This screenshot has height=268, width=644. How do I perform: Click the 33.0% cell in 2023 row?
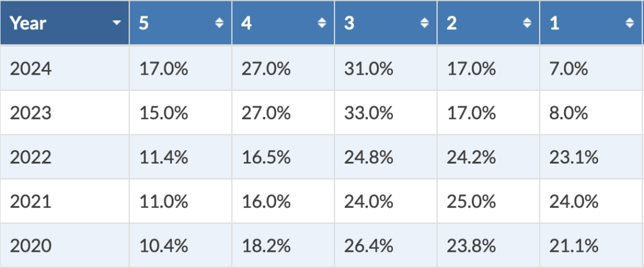pos(369,113)
